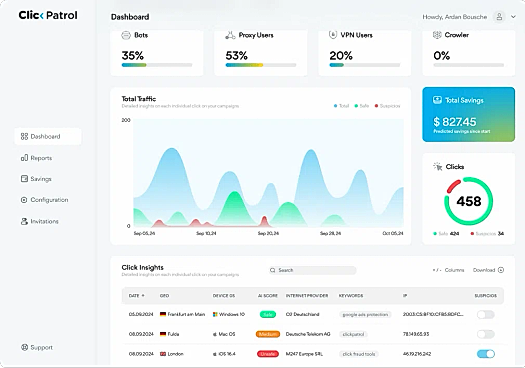The width and height of the screenshot is (525, 368).
Task: Click the KEYWORDS column header
Action: [351, 296]
